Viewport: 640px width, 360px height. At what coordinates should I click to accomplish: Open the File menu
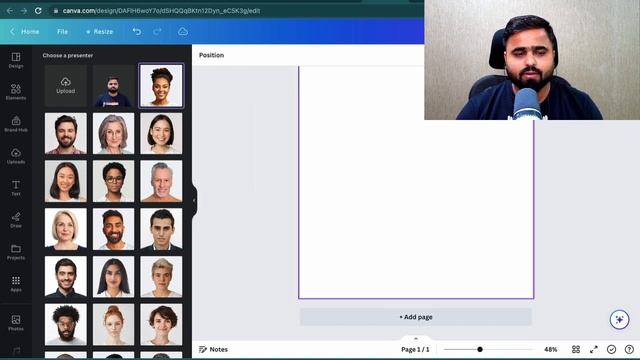(x=62, y=31)
